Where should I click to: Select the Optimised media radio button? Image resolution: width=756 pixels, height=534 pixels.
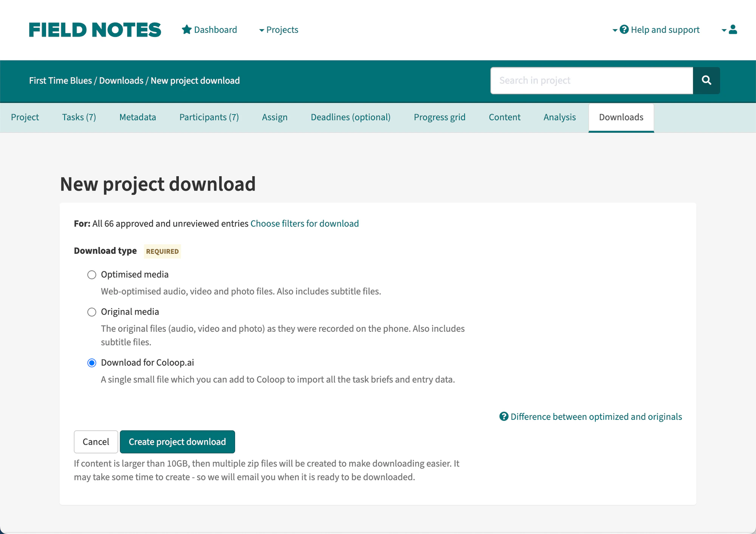(x=91, y=275)
